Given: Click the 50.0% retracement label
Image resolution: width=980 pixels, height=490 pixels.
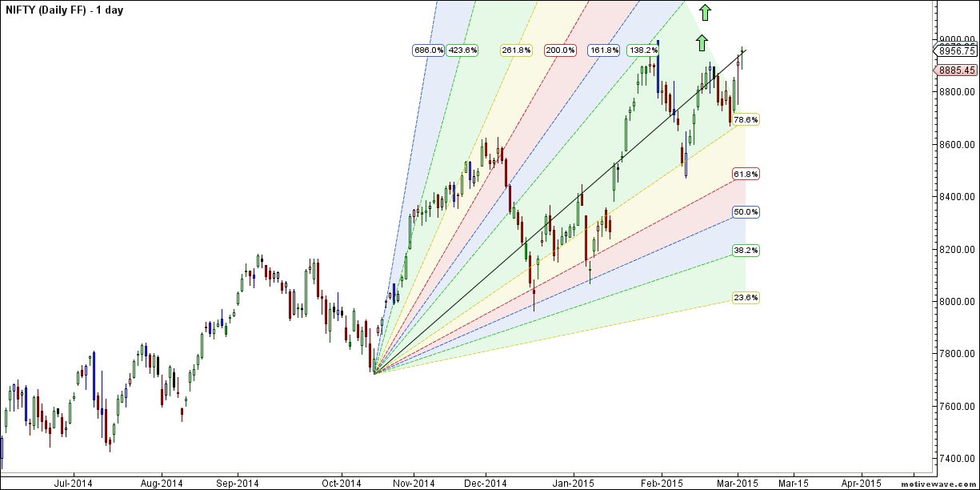Looking at the screenshot, I should (x=746, y=211).
